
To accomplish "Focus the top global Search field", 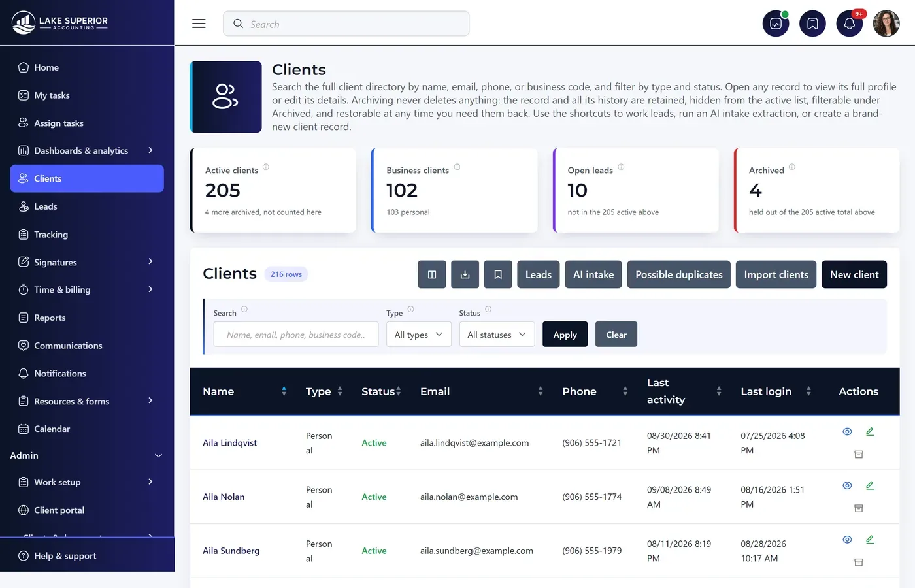I will (x=346, y=24).
